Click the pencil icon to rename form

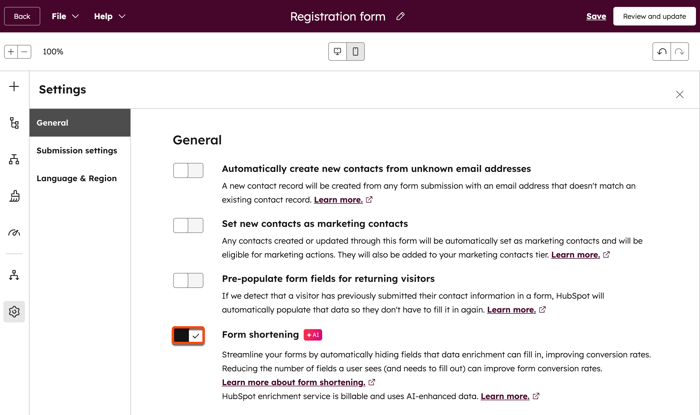[401, 16]
